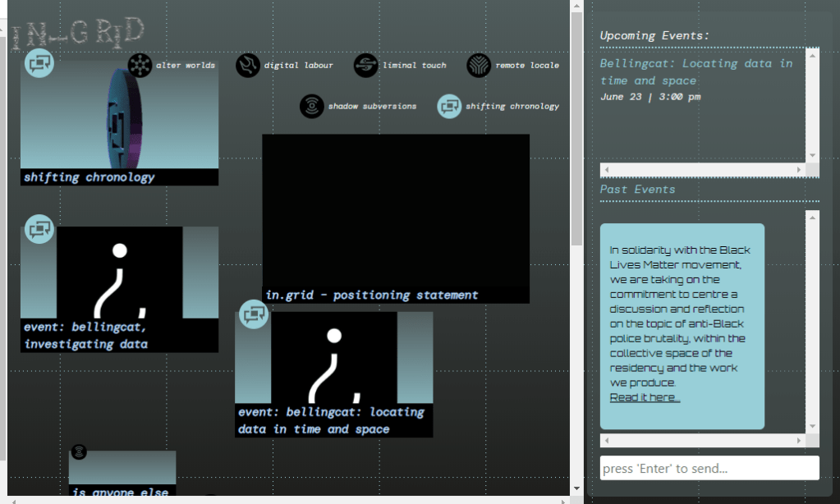Click the main page vertical scrollbar up arrow

coord(576,7)
